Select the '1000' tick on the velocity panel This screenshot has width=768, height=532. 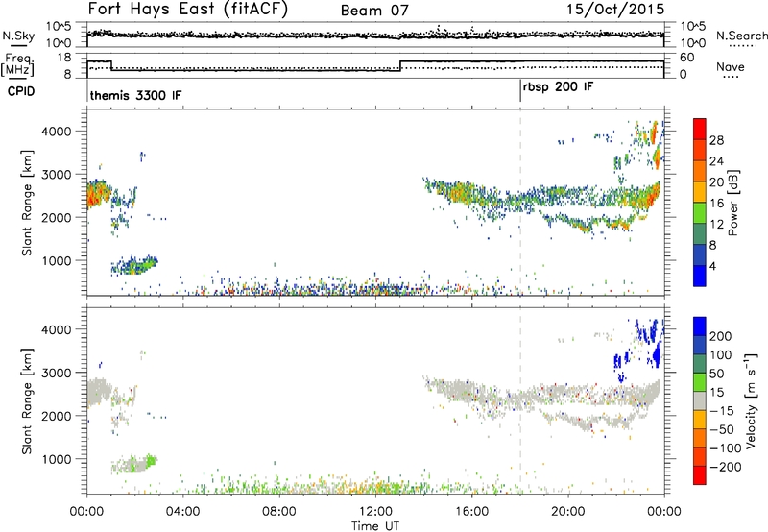point(57,459)
